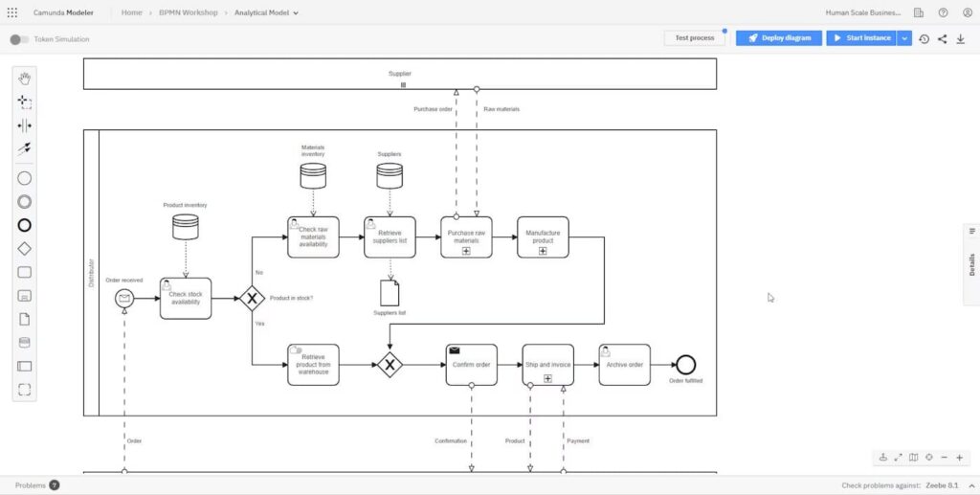Select the Hand tool in palette

[25, 78]
